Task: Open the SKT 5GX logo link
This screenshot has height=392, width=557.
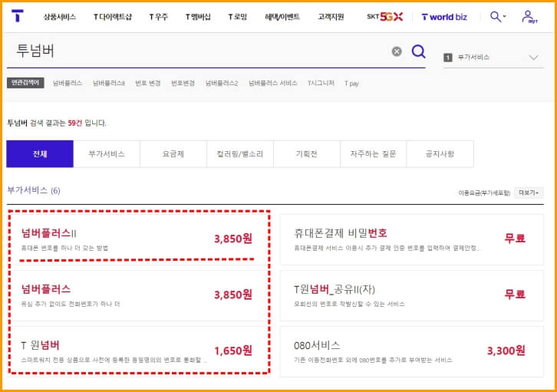Action: click(384, 17)
